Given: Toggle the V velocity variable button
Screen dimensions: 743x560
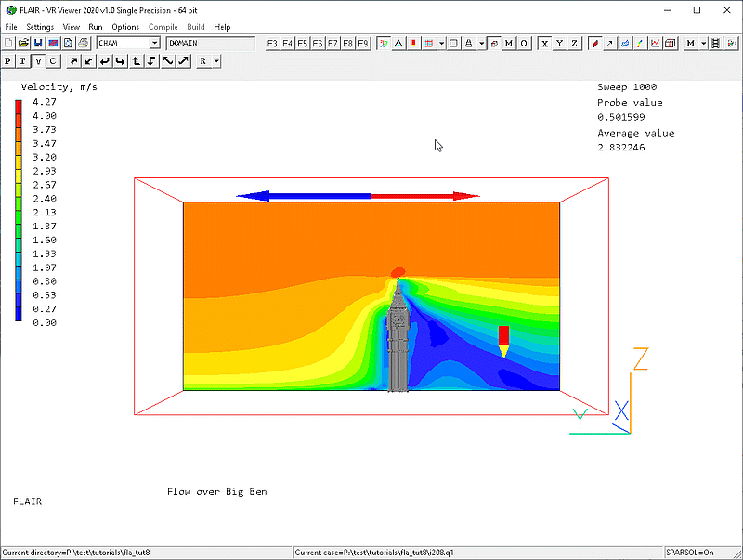Looking at the screenshot, I should coord(38,61).
